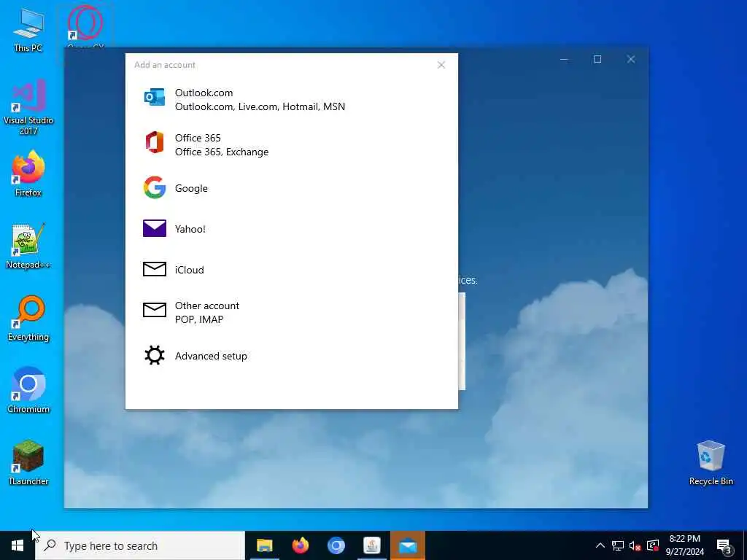Screen dimensions: 747x560
Task: Click the Office 365 title text
Action: click(198, 138)
